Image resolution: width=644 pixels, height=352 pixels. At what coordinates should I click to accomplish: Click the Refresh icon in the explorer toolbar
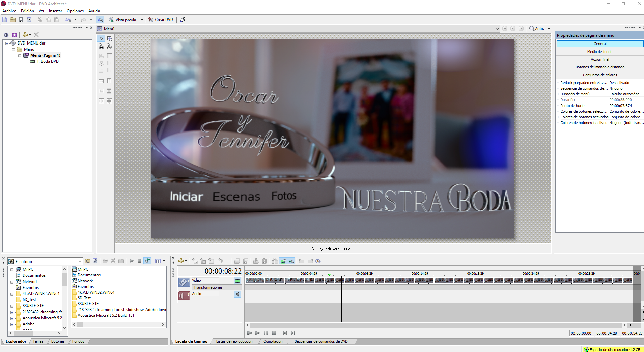click(x=95, y=261)
